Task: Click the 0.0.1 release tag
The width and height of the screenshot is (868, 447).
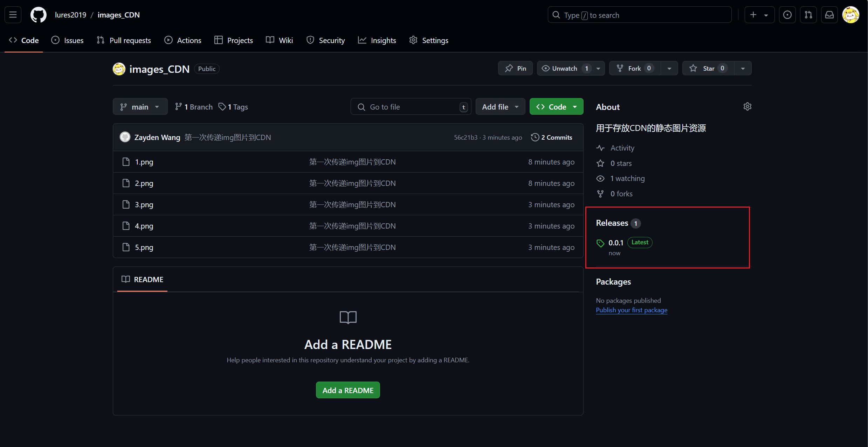Action: [x=615, y=243]
